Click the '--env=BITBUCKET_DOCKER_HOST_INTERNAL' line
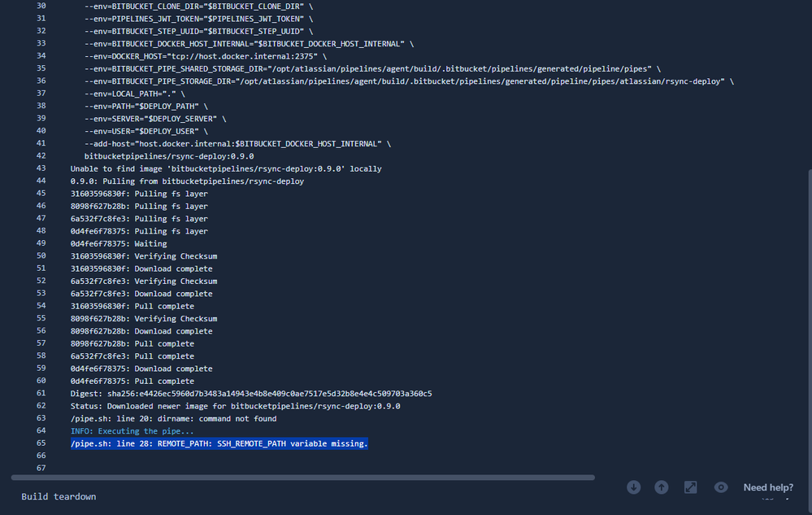Viewport: 812px width, 515px height. (249, 44)
